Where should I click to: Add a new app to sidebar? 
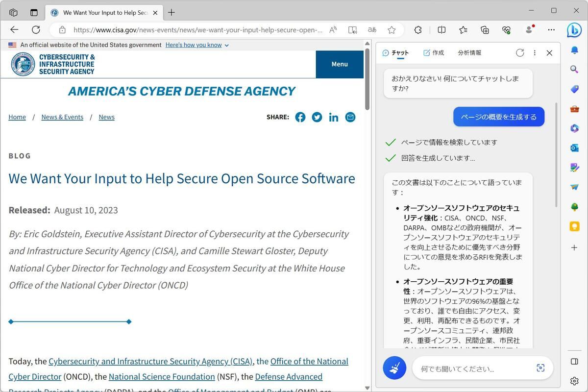click(574, 247)
